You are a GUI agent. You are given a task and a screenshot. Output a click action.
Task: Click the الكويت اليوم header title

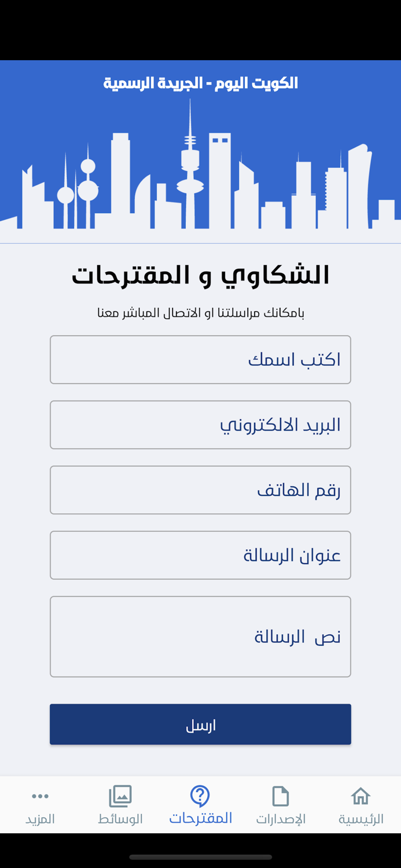click(200, 83)
